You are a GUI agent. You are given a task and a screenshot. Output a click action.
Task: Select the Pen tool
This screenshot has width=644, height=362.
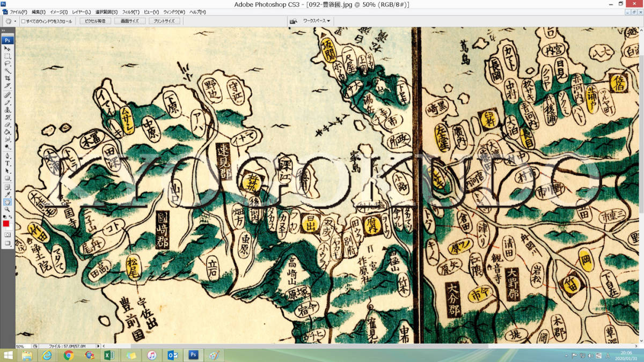[8, 156]
